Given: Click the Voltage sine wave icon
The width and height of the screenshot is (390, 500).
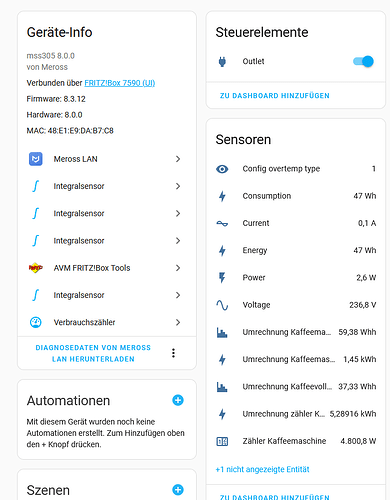Looking at the screenshot, I should tap(222, 305).
